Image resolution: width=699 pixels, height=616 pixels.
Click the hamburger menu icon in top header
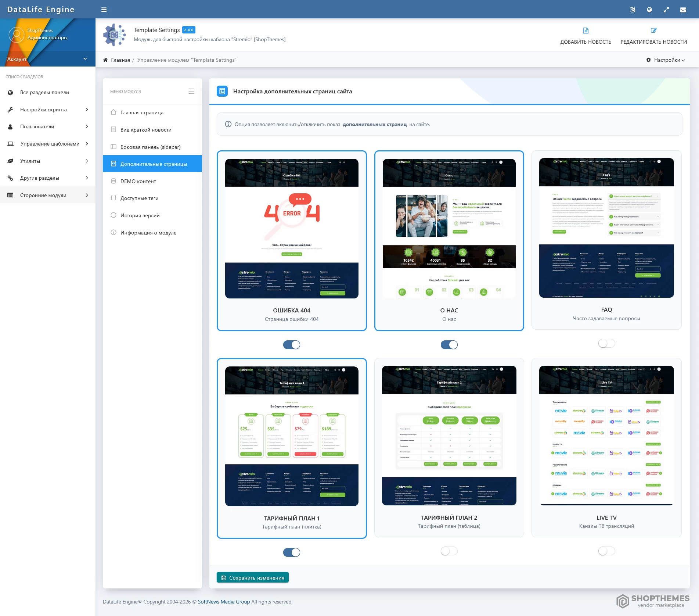pyautogui.click(x=104, y=10)
